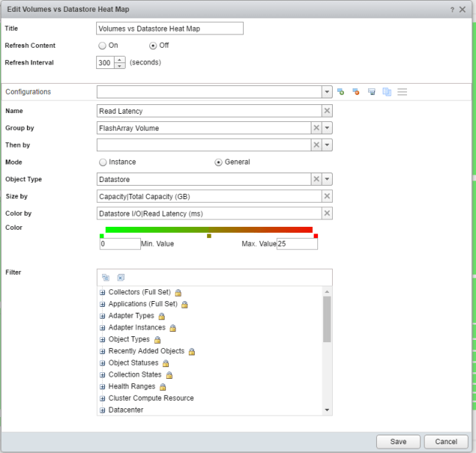476x453 pixels.
Task: Select the Refresh Content On radio button
Action: pos(102,46)
